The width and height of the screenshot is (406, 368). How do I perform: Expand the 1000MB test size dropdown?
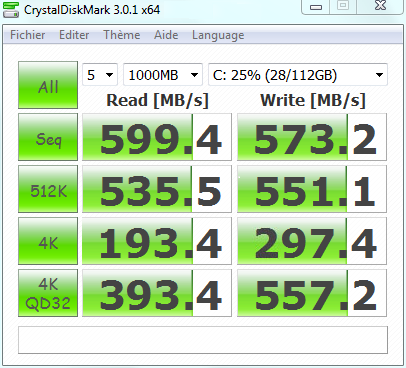pyautogui.click(x=163, y=75)
